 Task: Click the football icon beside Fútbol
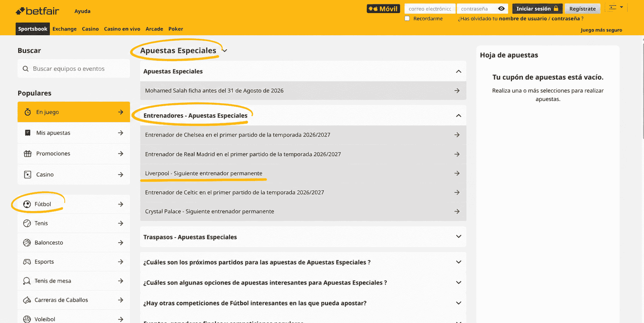pos(27,204)
